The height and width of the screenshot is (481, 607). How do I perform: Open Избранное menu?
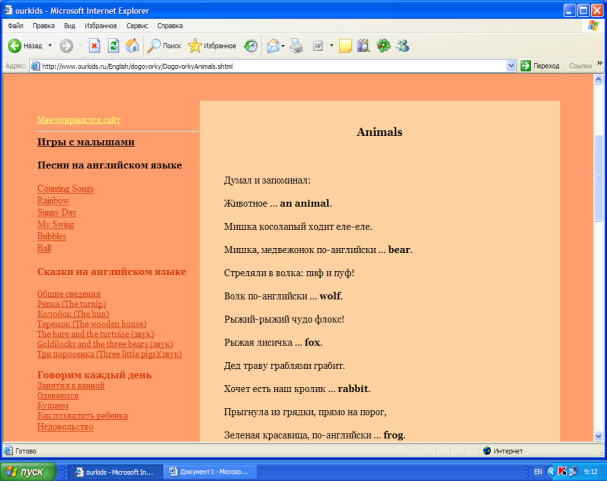101,26
